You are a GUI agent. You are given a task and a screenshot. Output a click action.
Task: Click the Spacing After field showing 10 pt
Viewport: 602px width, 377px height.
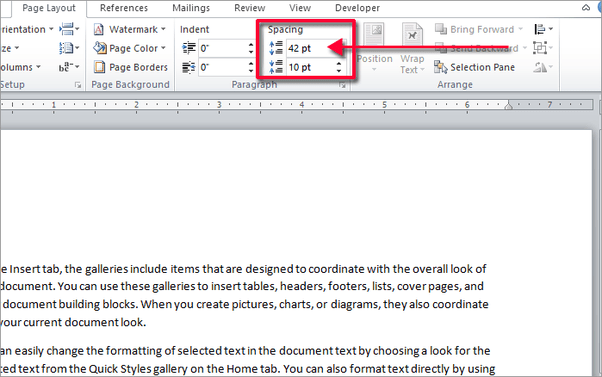[x=310, y=67]
